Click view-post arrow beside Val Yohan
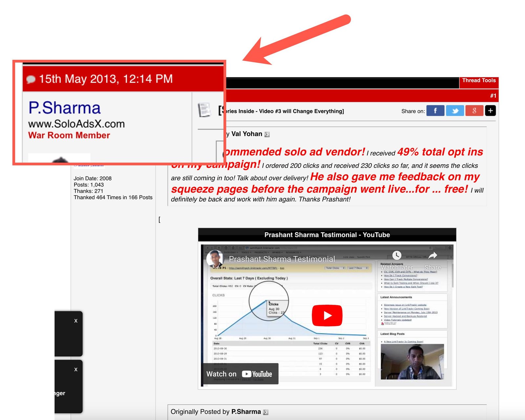This screenshot has width=525, height=420. pyautogui.click(x=267, y=134)
